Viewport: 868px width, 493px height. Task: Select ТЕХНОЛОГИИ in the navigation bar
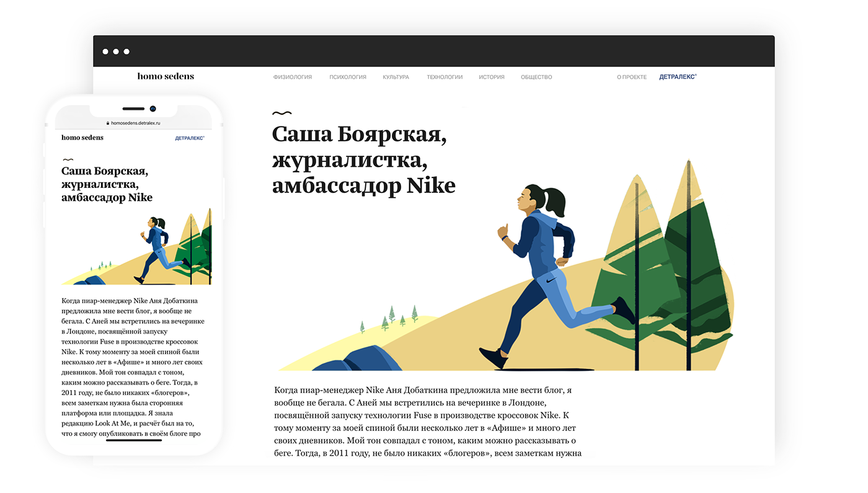(x=445, y=78)
